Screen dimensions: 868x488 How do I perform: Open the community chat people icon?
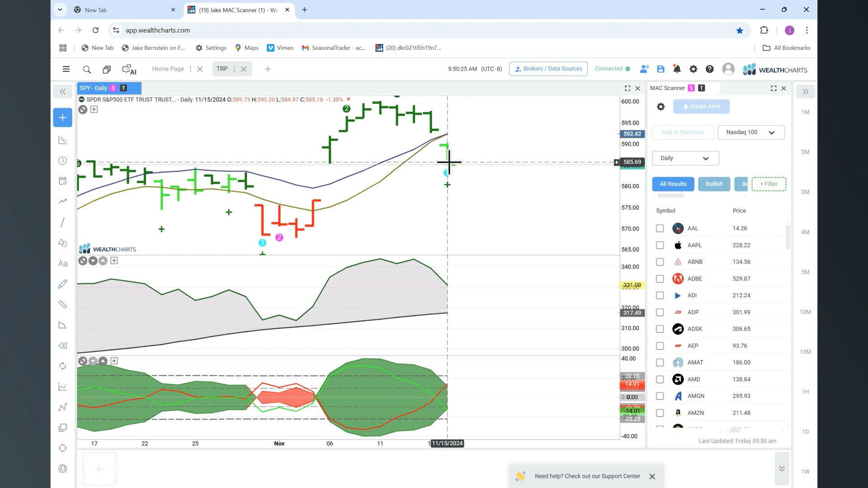point(644,69)
